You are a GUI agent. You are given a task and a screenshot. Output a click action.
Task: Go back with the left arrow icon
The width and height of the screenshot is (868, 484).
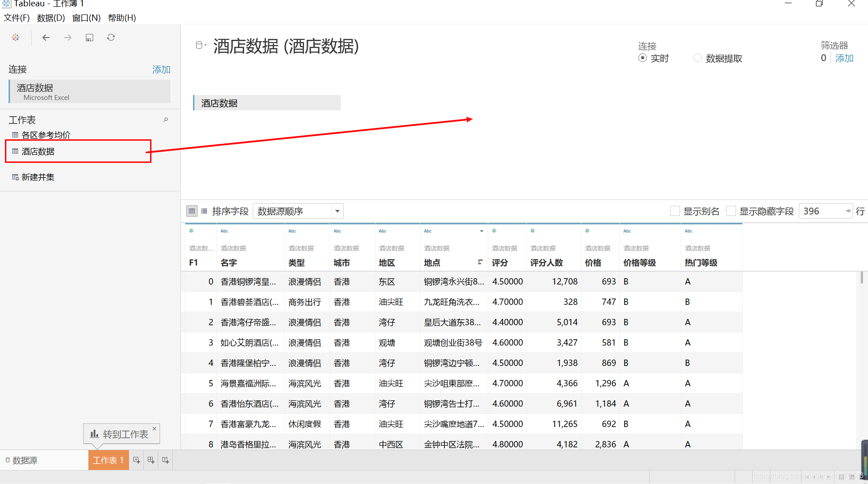coord(46,38)
